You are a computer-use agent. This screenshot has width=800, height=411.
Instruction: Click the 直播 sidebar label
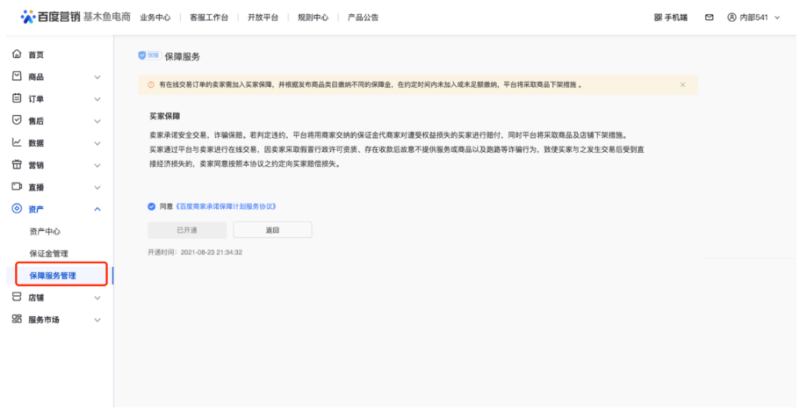pyautogui.click(x=36, y=188)
